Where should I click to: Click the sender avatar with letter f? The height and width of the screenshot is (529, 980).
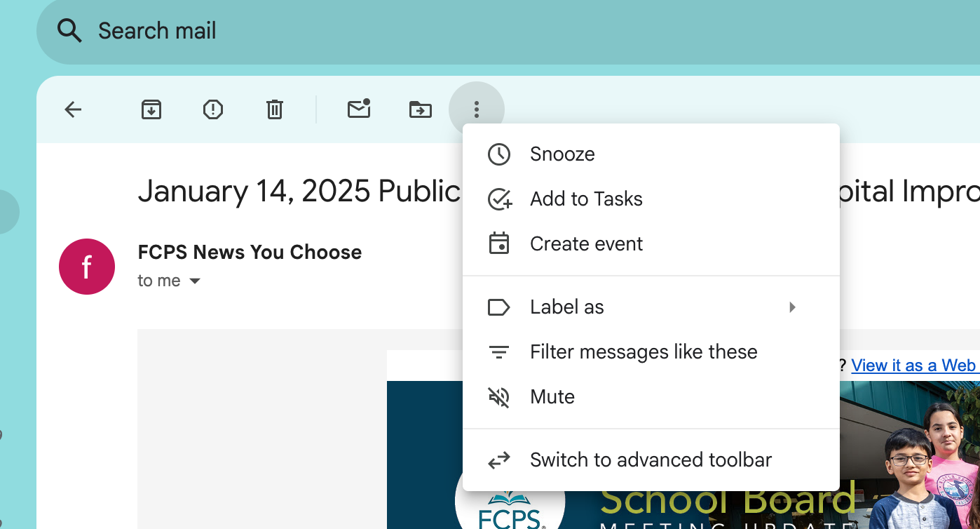point(87,267)
